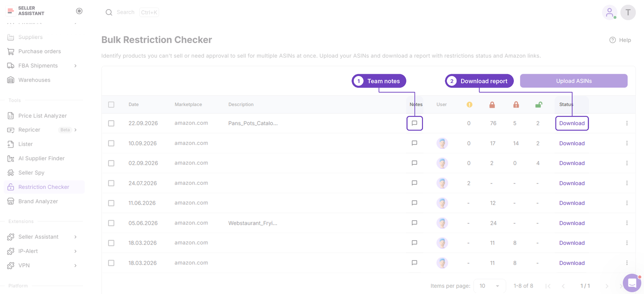Screen dimensions: 644x294
Task: Open the Brand Analyzer tool
Action: pos(38,201)
